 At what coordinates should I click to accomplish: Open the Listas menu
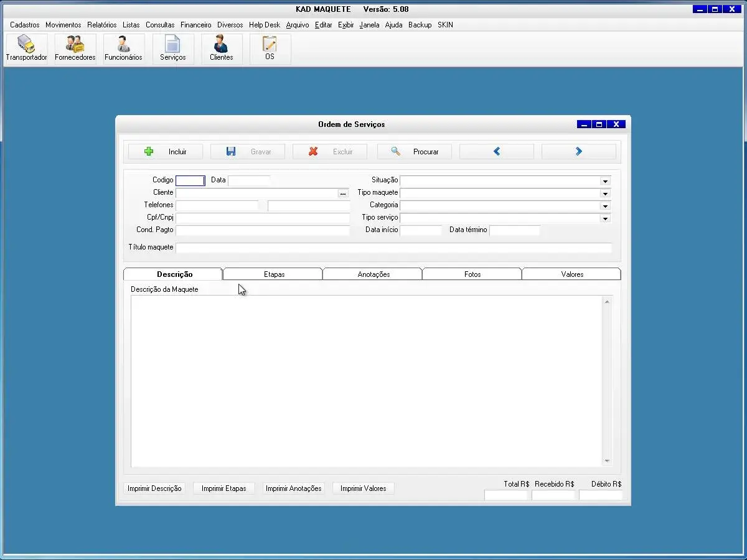[131, 25]
